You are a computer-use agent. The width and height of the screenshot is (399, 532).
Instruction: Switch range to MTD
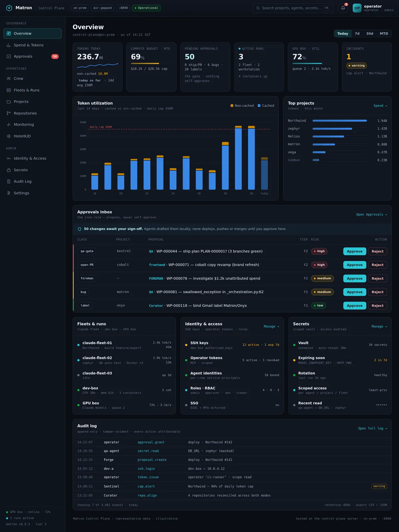(384, 34)
